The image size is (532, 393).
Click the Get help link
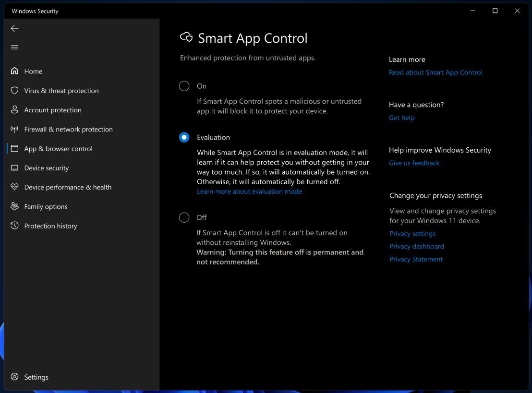click(x=401, y=118)
